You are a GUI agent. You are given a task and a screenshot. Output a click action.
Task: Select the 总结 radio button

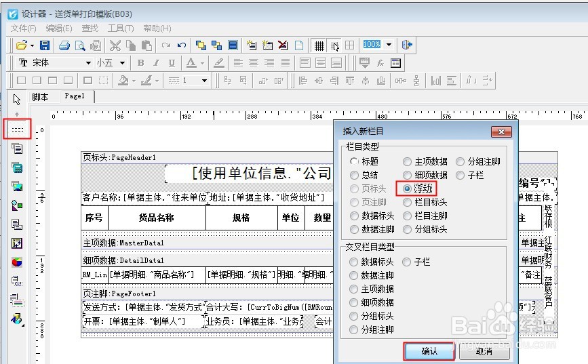coord(353,175)
